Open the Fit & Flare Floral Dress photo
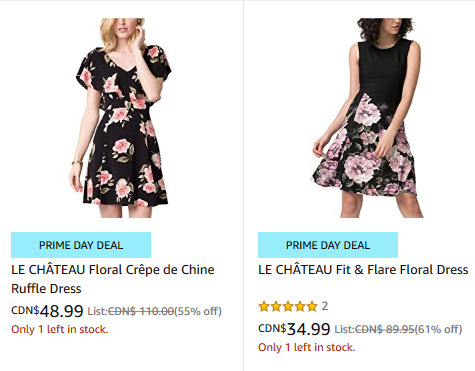Screen dimensions: 475x371 point(368,118)
